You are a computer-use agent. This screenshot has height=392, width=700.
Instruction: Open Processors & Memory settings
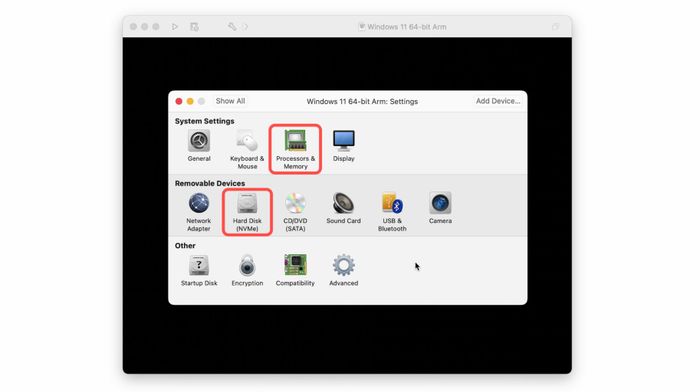tap(295, 150)
